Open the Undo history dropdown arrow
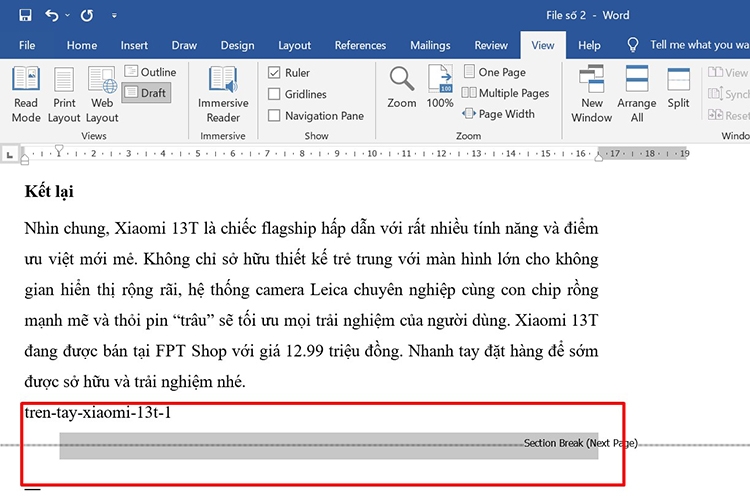 pyautogui.click(x=67, y=15)
